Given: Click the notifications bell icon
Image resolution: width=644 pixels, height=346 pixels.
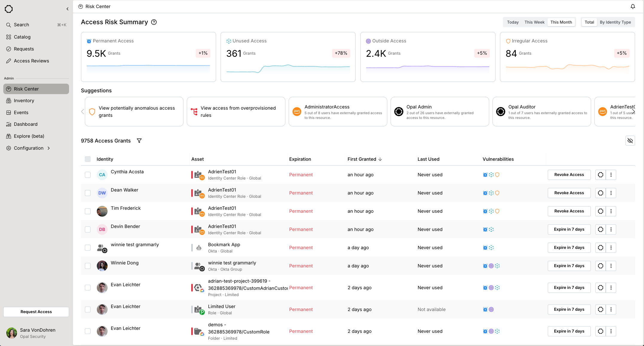Looking at the screenshot, I should tap(633, 7).
